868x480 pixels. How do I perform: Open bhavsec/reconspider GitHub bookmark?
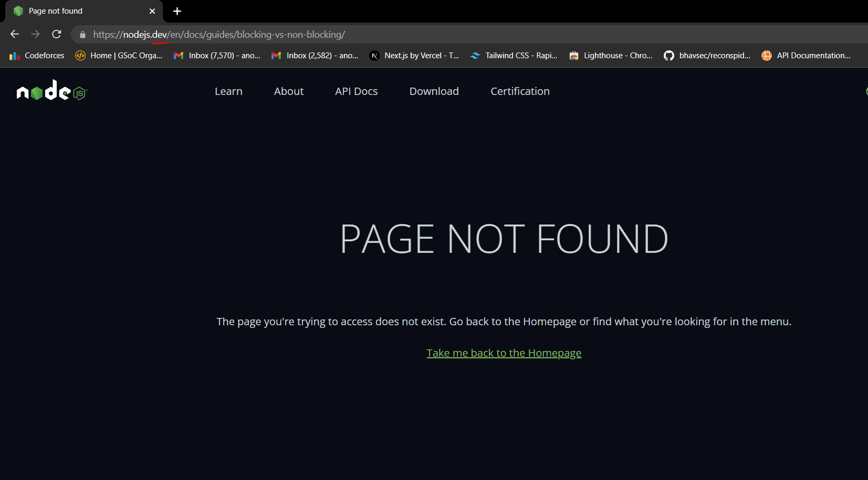pyautogui.click(x=707, y=56)
